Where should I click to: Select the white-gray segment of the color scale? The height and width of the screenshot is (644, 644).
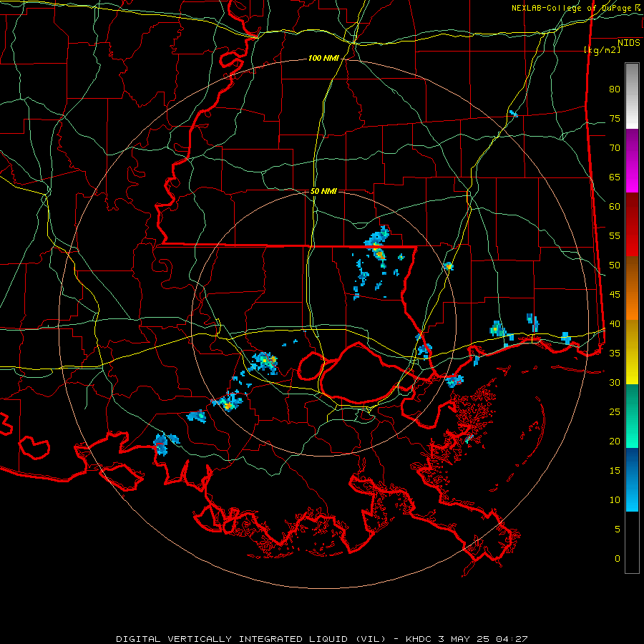click(x=632, y=96)
